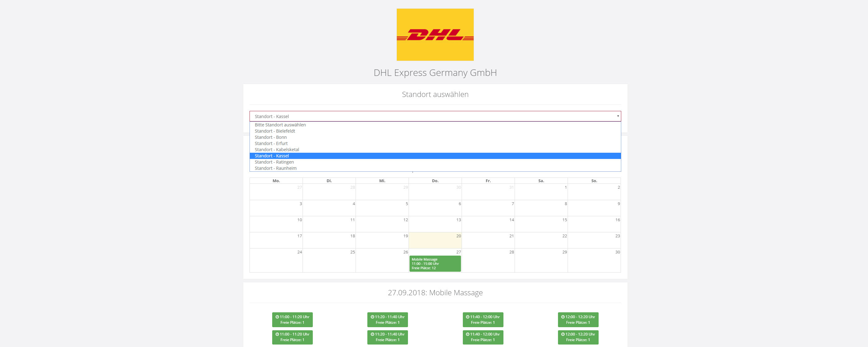Open the Standort selection combo box
This screenshot has height=347, width=868.
pyautogui.click(x=435, y=116)
